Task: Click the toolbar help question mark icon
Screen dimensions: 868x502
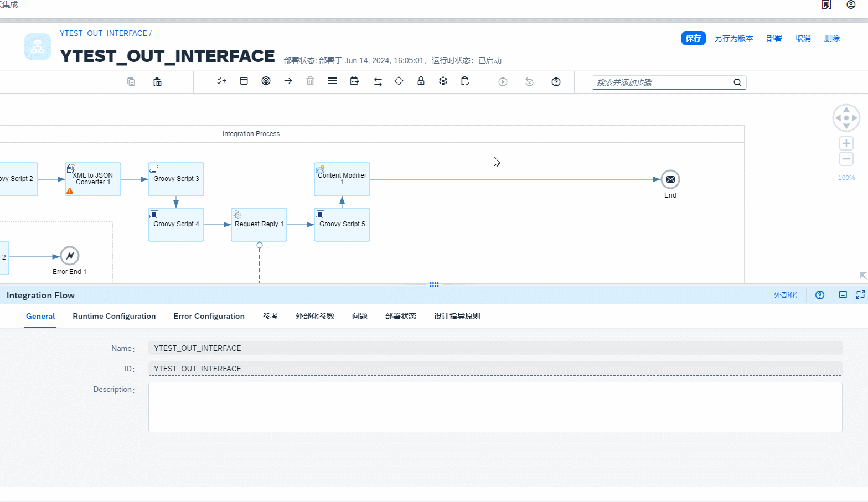Action: (x=556, y=82)
